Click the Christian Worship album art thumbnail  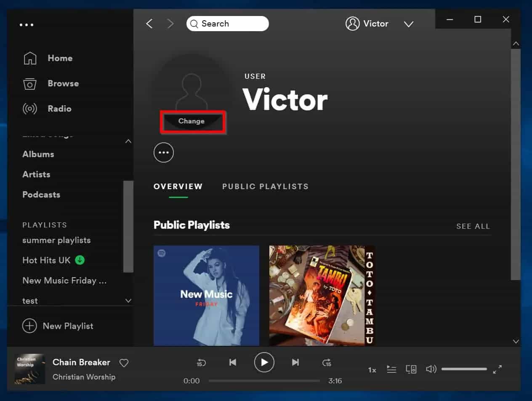click(30, 369)
